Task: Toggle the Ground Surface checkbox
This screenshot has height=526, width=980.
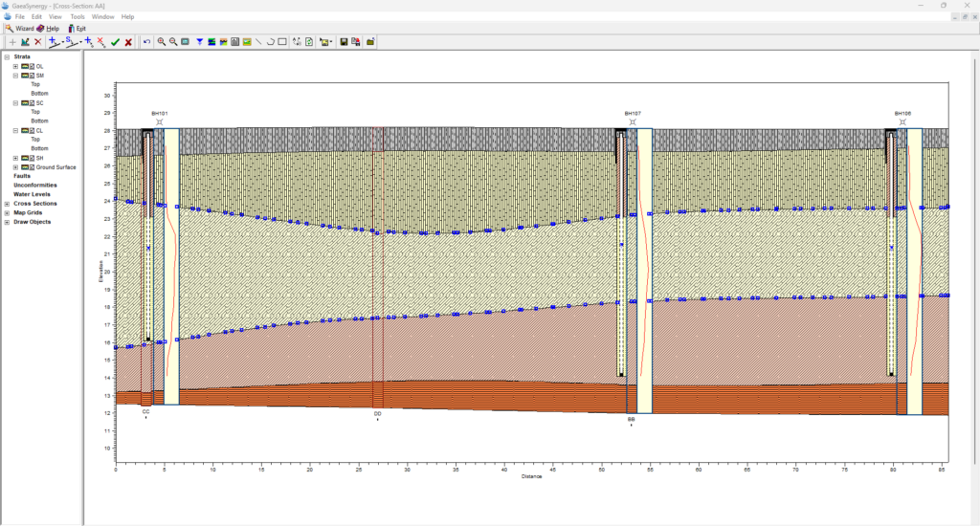Action: (32, 167)
